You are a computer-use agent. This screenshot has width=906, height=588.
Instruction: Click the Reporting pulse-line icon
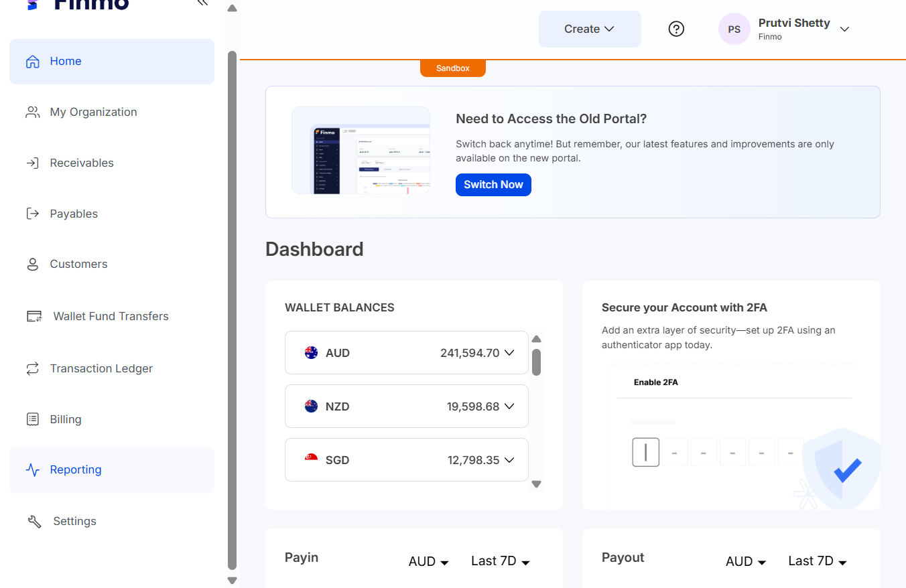coord(32,470)
